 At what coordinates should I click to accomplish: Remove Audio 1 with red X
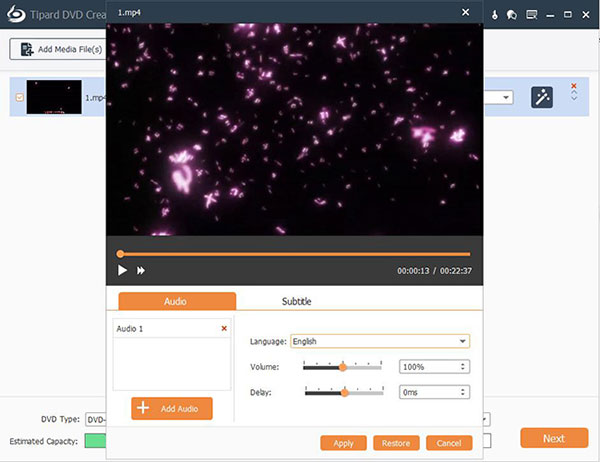[223, 328]
